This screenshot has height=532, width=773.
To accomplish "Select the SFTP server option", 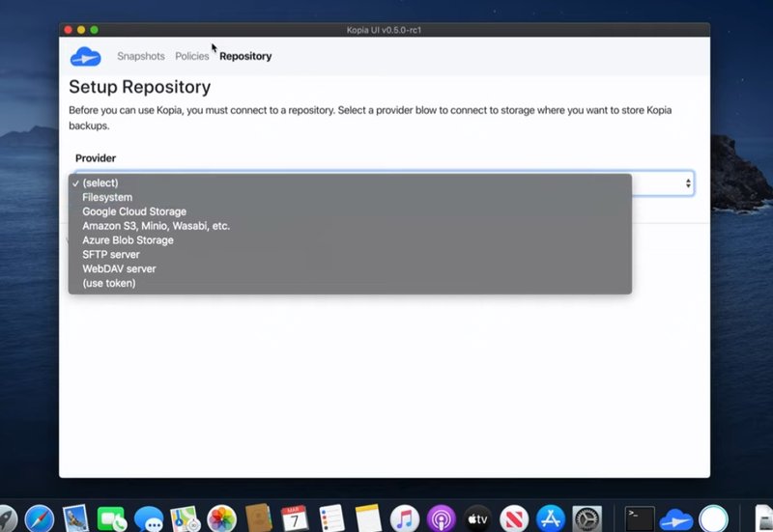I will coord(111,255).
